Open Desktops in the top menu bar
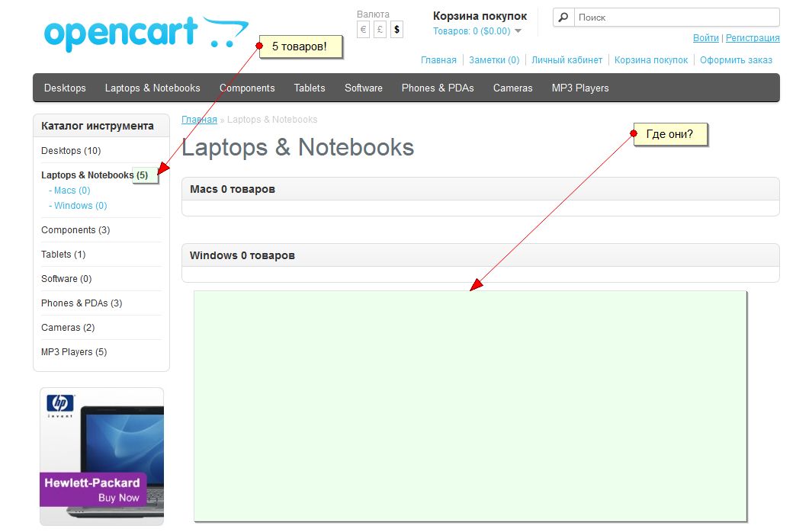 click(65, 88)
